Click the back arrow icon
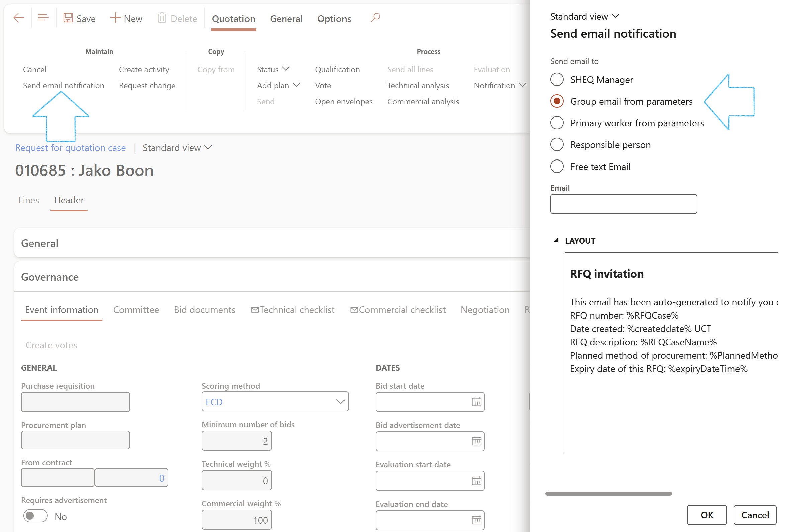Screen dimensions: 787x532 click(x=19, y=18)
